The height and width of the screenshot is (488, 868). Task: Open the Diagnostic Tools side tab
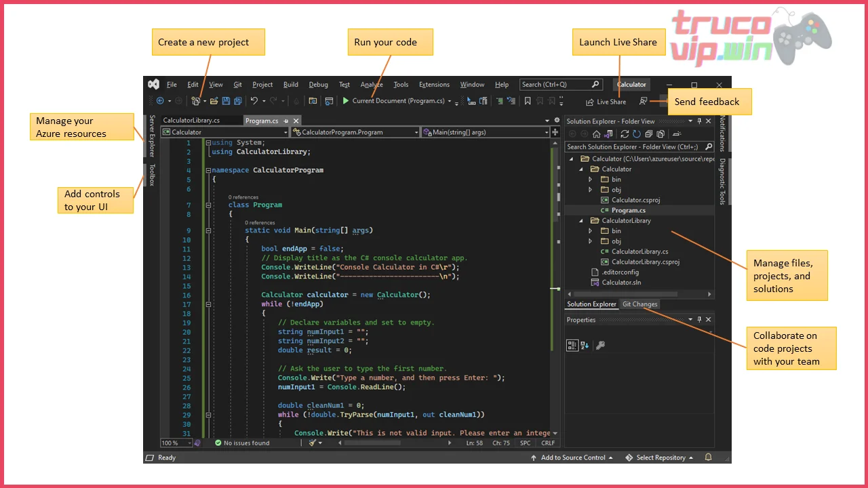[x=722, y=182]
